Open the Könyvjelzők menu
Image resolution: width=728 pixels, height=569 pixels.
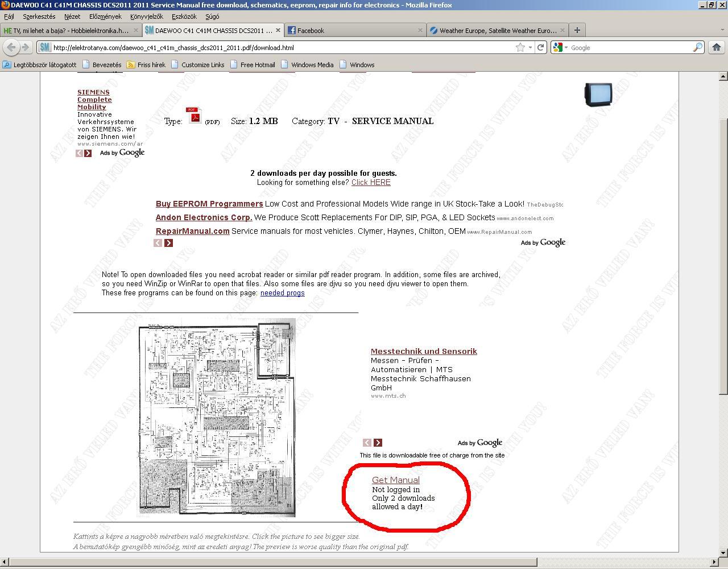point(147,17)
